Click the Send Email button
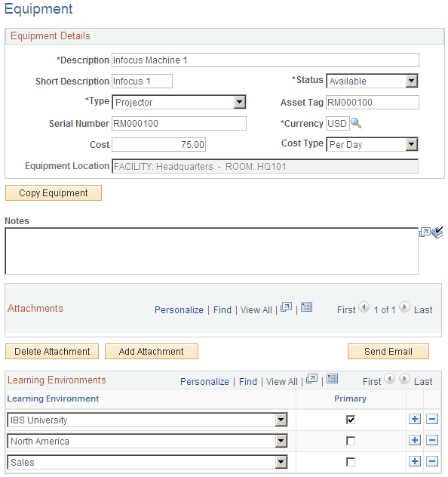This screenshot has height=477, width=448. point(388,352)
